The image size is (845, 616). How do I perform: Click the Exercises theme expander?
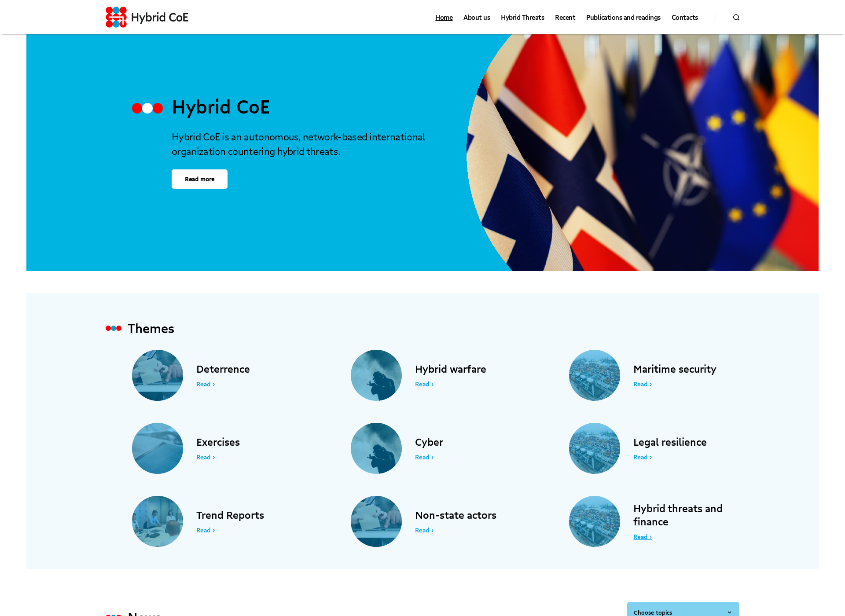coord(205,457)
